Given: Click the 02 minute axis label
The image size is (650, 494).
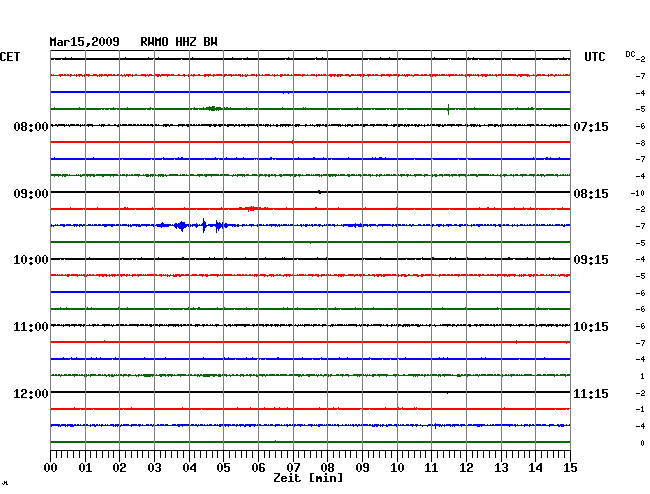Looking at the screenshot, I should coord(119,468).
